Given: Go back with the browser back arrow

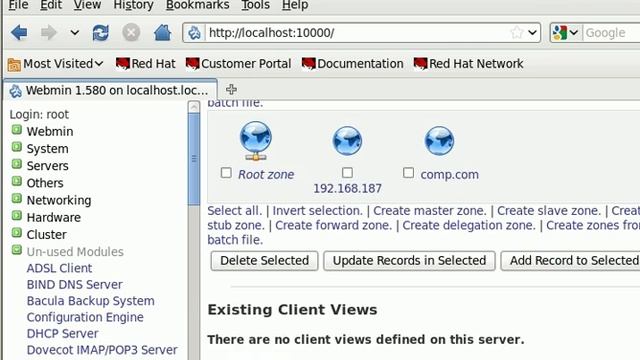Looking at the screenshot, I should (19, 32).
